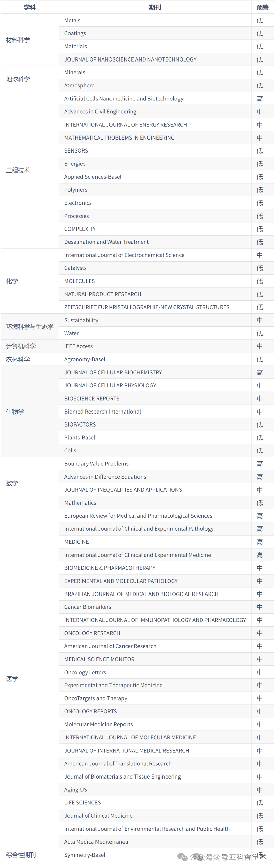The image size is (275, 868).
Task: Select the MEDICINE journal cell
Action: (x=155, y=542)
